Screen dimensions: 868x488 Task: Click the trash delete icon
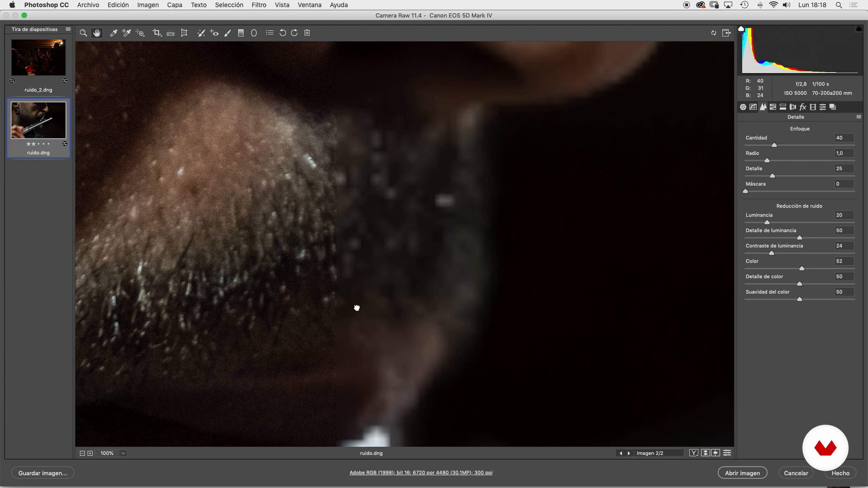(x=307, y=33)
